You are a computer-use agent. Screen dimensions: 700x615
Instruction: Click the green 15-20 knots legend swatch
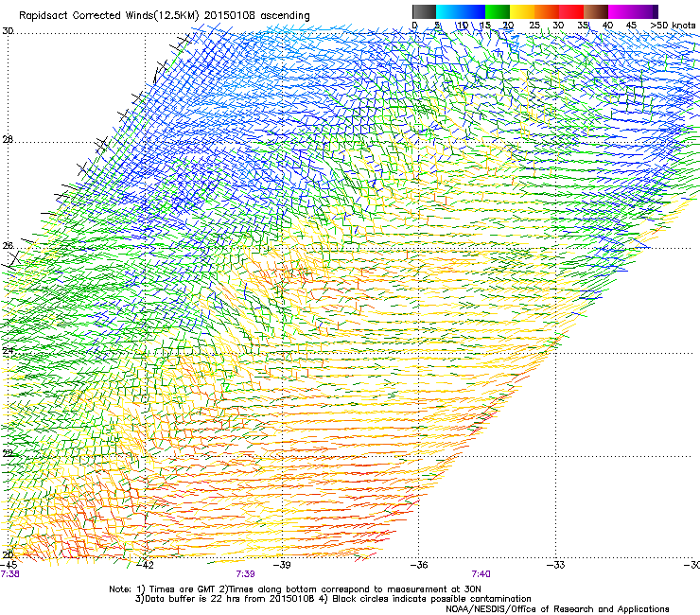(498, 11)
